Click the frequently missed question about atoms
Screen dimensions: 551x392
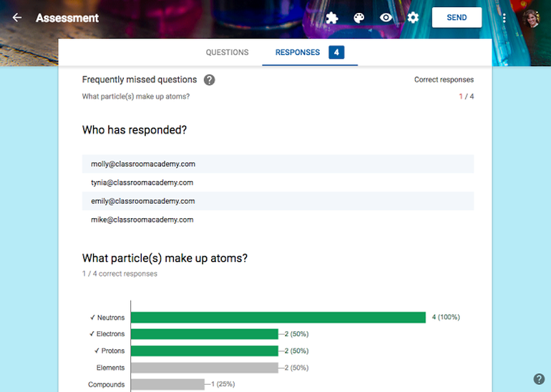pyautogui.click(x=136, y=97)
